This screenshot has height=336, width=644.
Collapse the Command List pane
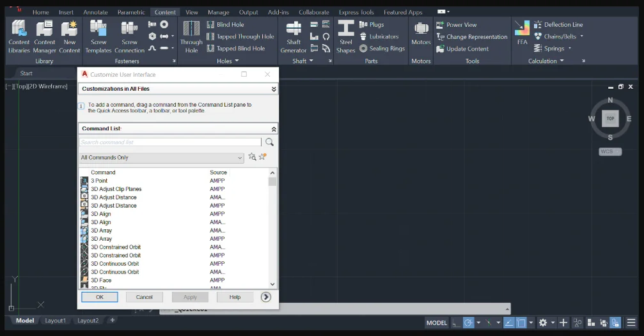[274, 129]
